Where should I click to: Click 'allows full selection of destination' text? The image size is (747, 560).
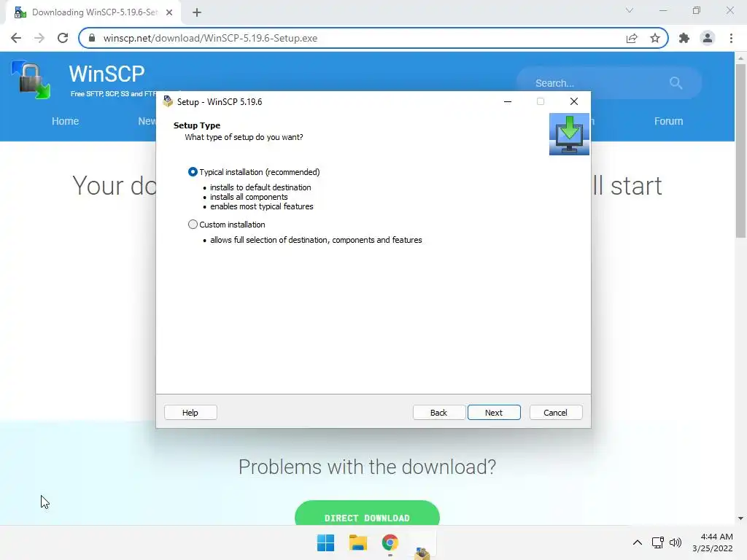click(x=316, y=240)
